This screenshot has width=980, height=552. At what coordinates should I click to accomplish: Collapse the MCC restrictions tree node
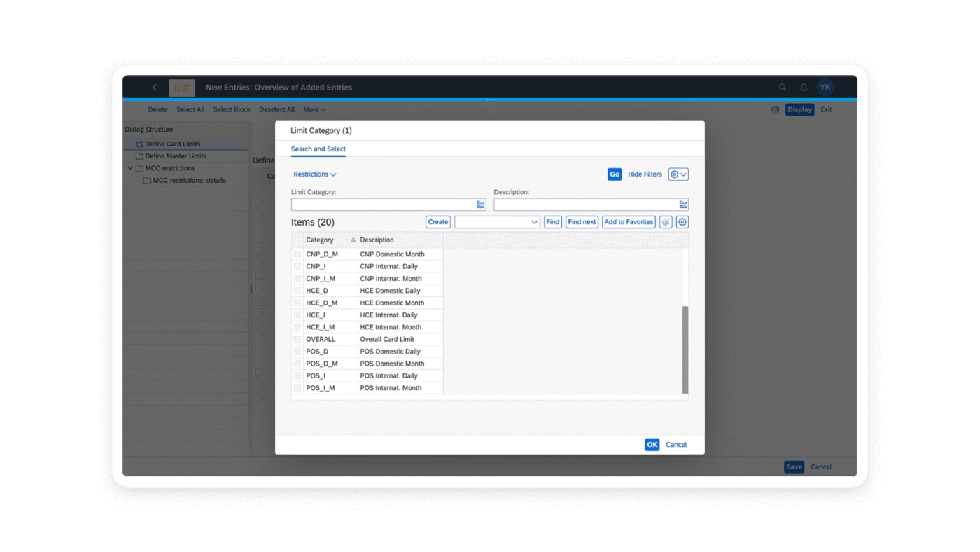click(130, 167)
